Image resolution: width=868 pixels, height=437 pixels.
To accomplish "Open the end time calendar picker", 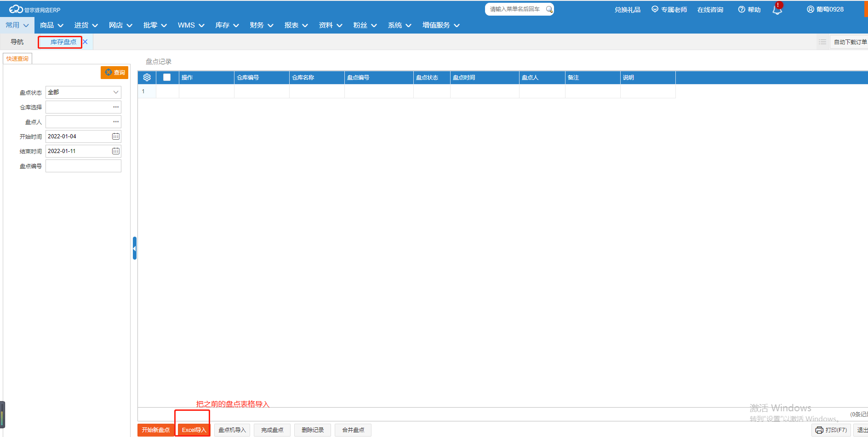I will tap(116, 151).
